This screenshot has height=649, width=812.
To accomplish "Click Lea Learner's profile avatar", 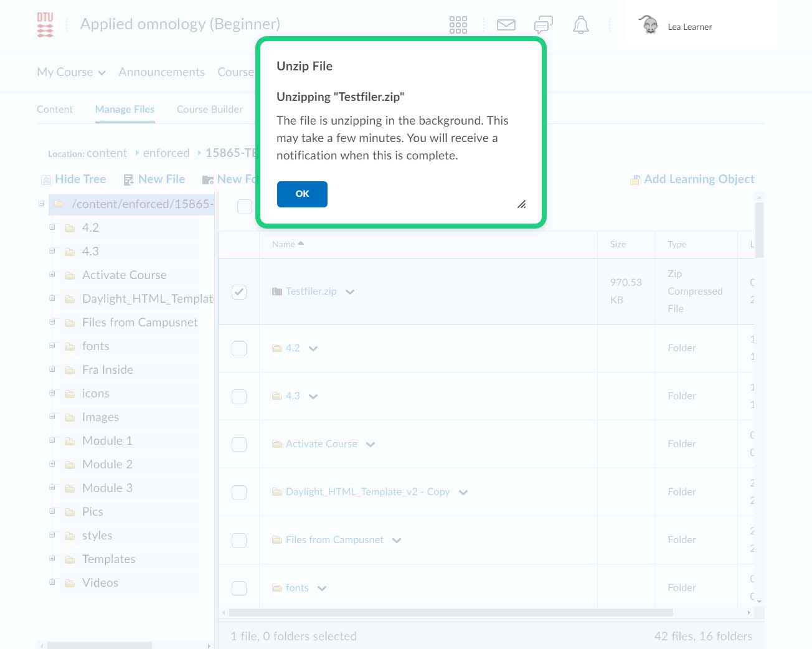I will click(649, 25).
